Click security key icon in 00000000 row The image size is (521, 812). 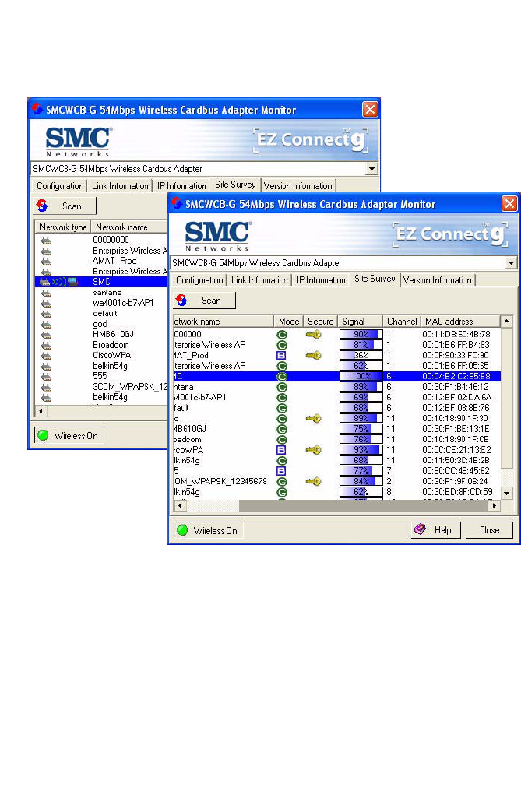(313, 335)
